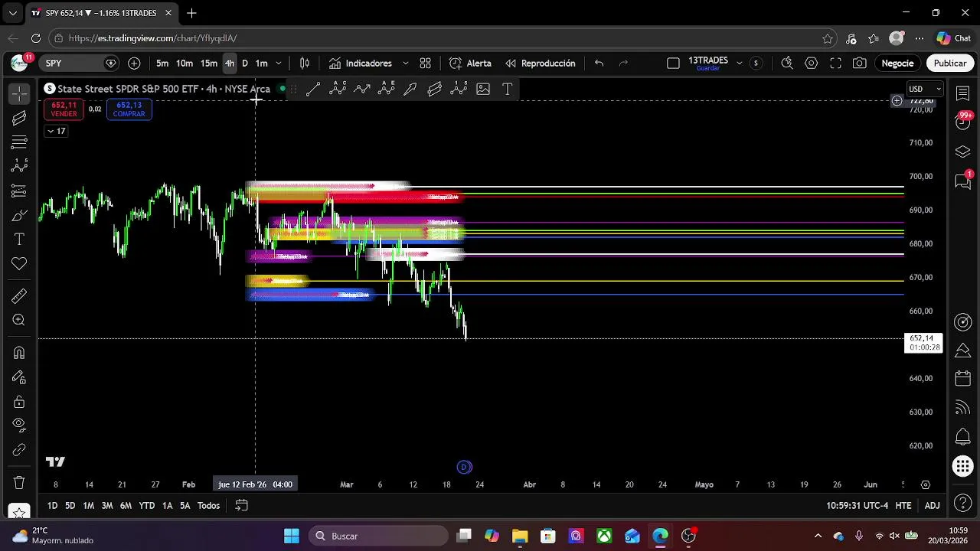Click the VENDER 652,11 button

(x=64, y=109)
